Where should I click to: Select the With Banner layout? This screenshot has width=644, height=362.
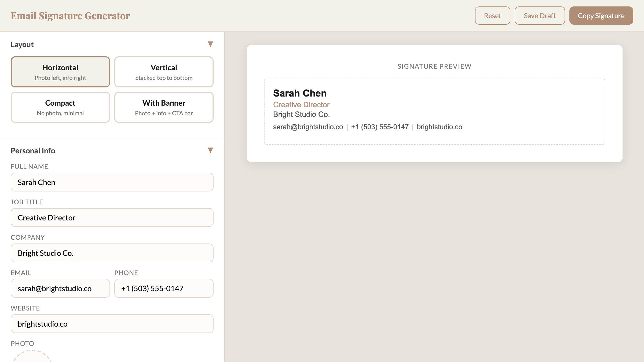(x=164, y=107)
